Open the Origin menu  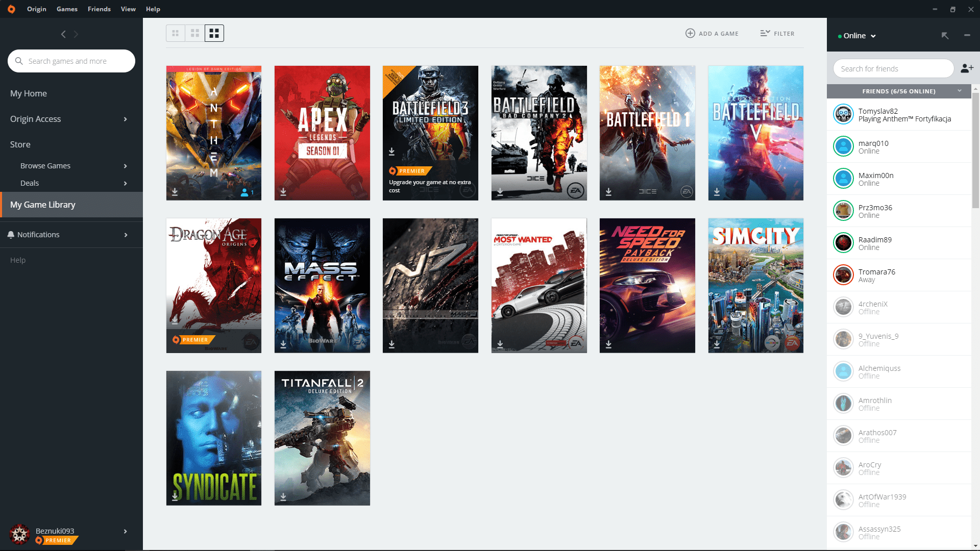37,9
